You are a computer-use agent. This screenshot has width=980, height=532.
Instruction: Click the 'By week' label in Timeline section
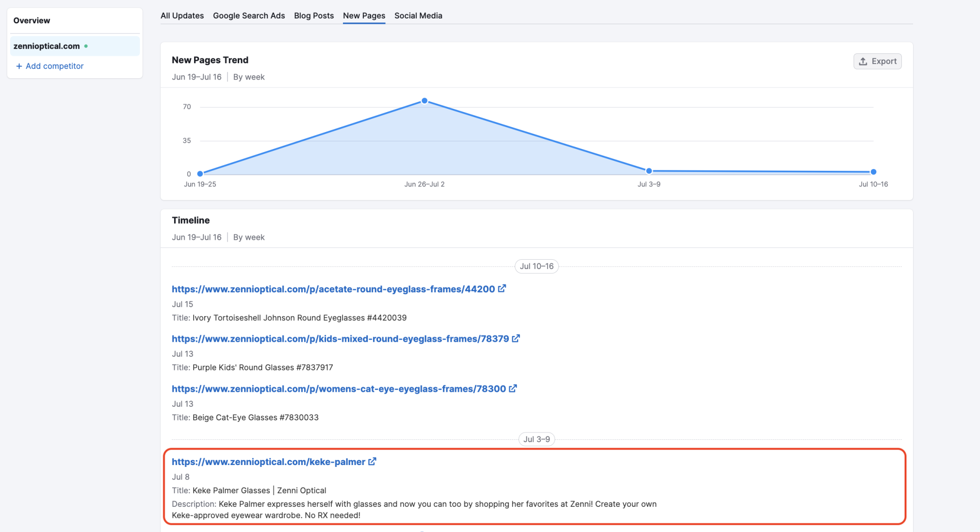point(249,237)
